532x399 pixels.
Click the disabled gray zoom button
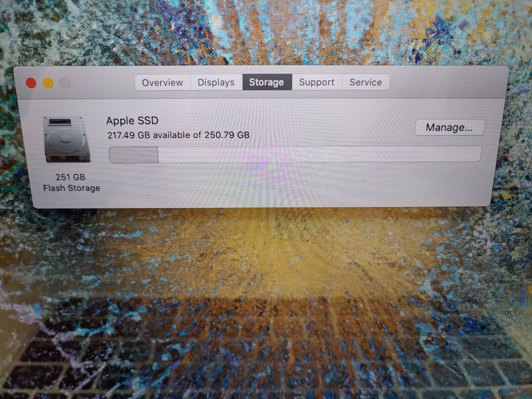[65, 83]
